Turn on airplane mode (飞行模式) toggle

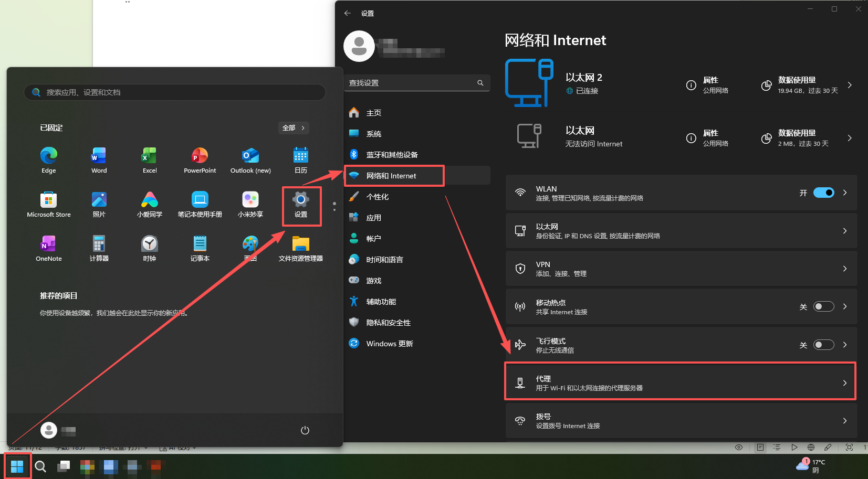823,345
